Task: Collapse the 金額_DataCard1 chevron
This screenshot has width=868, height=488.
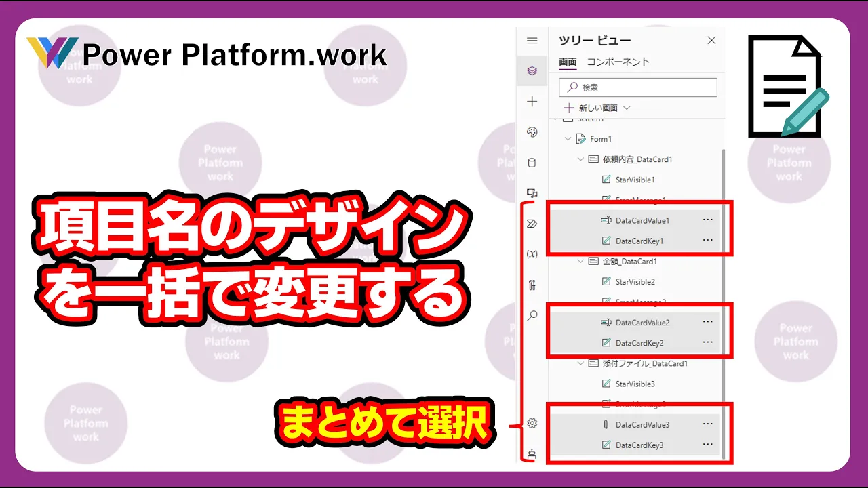Action: 580,261
